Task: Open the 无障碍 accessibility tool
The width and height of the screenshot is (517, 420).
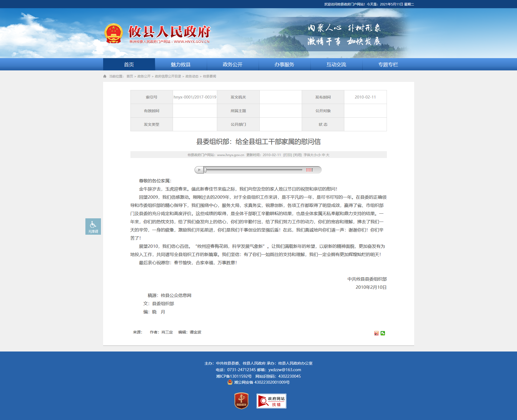Action: point(93,227)
